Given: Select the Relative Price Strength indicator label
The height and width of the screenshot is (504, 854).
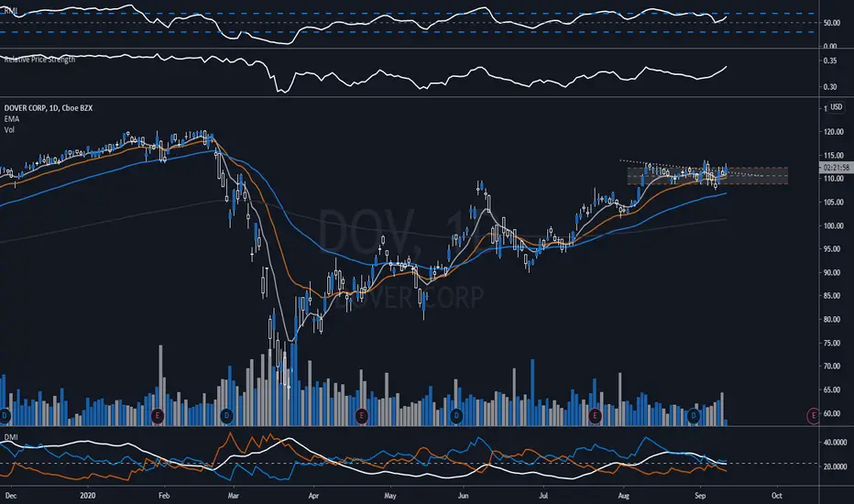Looking at the screenshot, I should (39, 60).
